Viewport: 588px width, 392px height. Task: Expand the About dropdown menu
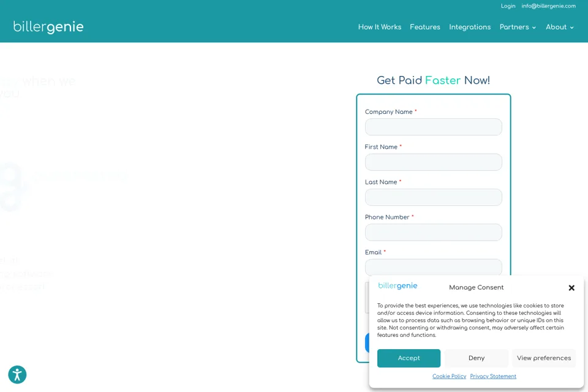[559, 27]
